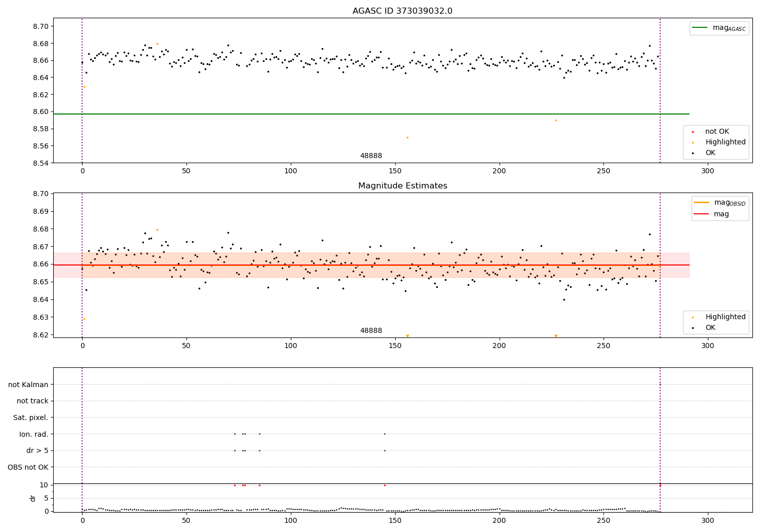Click the orange highlighted point near 8.57 in top plot
This screenshot has width=760, height=532.
[407, 137]
